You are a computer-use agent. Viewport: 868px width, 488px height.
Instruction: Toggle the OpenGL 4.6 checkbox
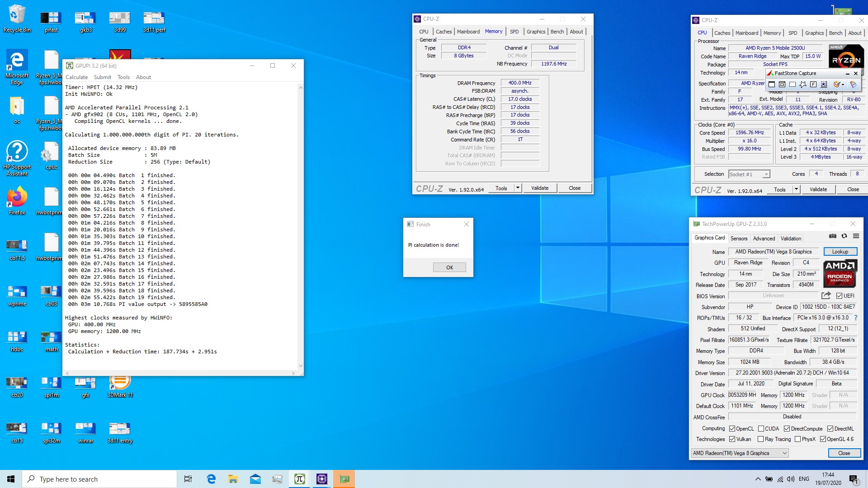[x=823, y=439]
